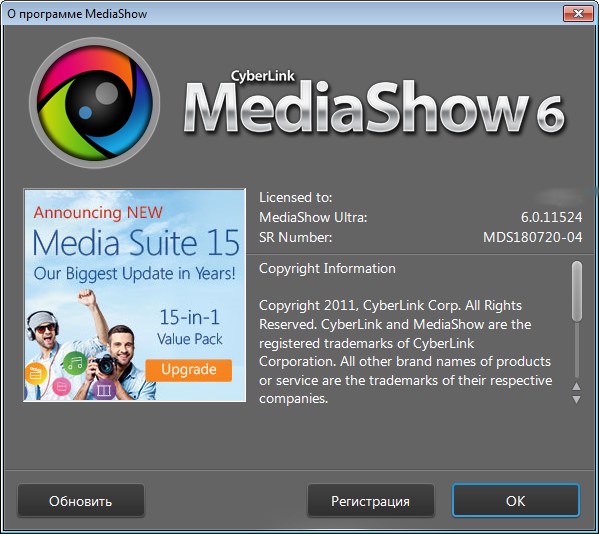
Task: Click the Обновить button
Action: click(81, 501)
